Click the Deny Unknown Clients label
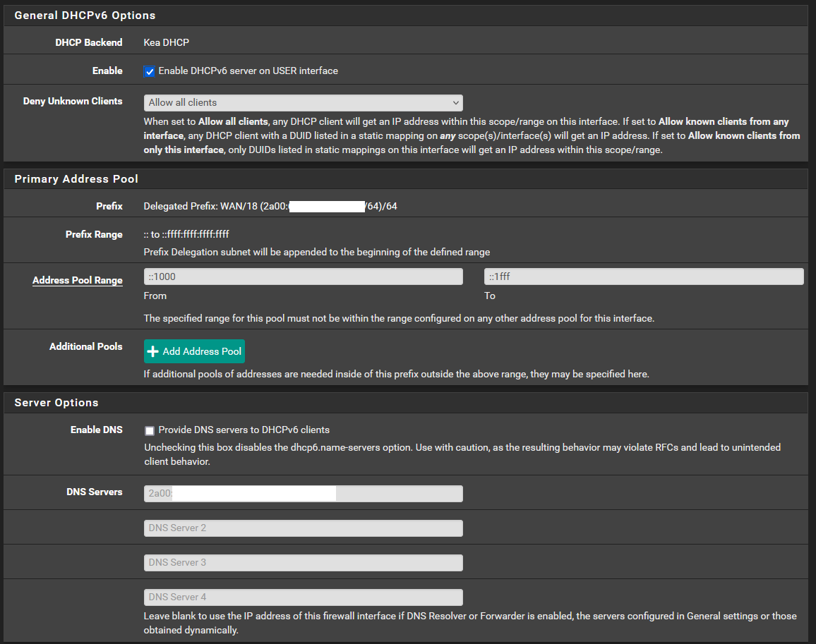Screen dimensions: 816x644 click(73, 102)
